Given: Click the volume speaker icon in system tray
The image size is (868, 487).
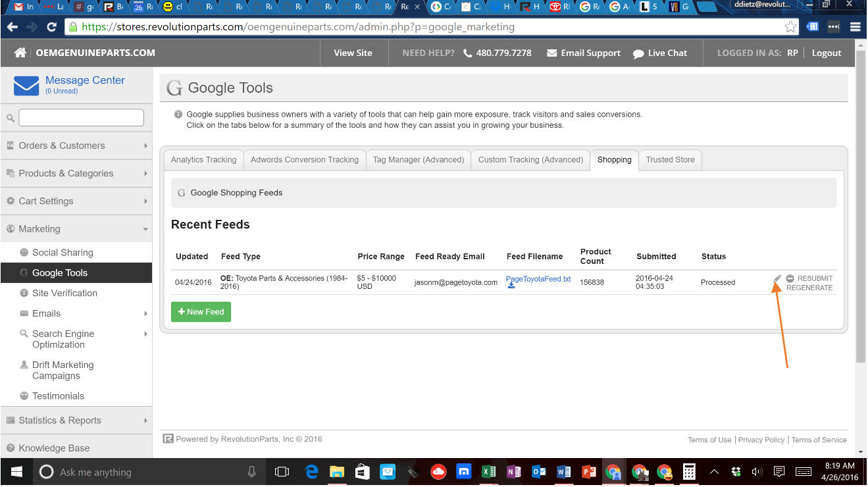Looking at the screenshot, I should click(x=756, y=472).
